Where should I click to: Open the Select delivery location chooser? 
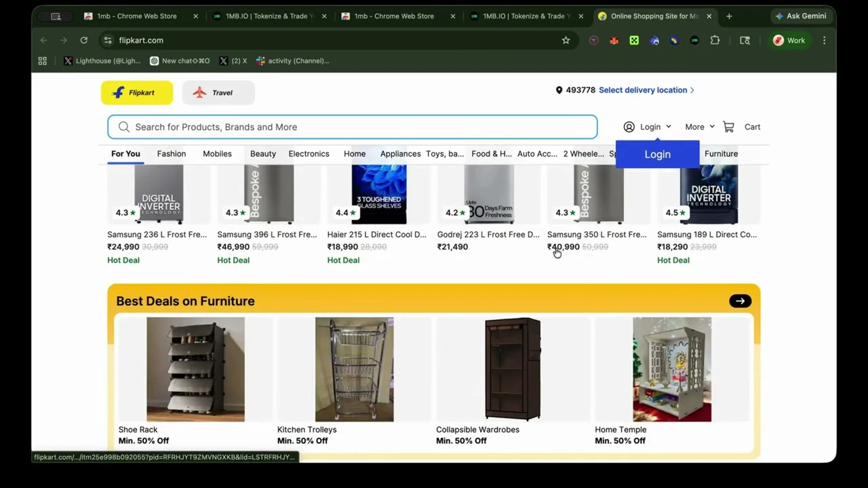(646, 90)
